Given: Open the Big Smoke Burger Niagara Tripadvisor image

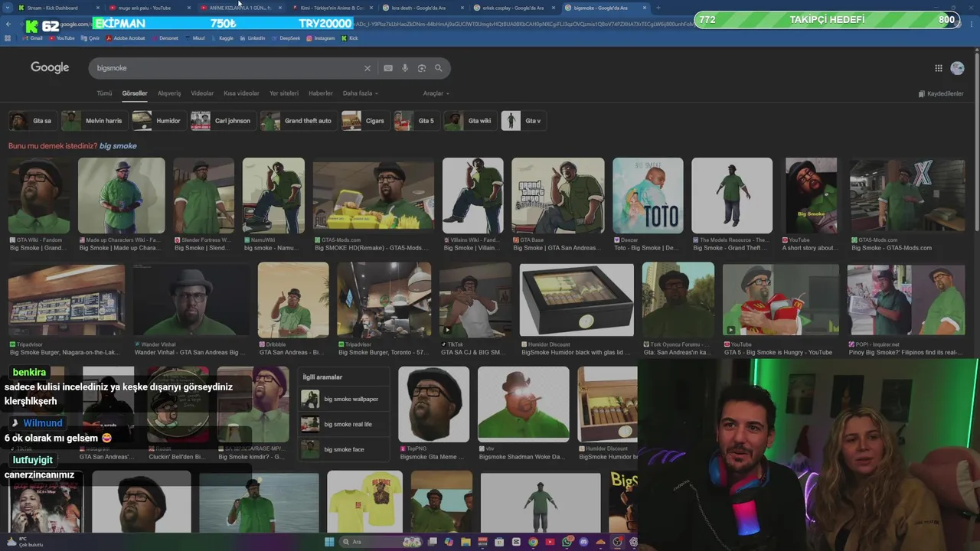Looking at the screenshot, I should [x=66, y=300].
